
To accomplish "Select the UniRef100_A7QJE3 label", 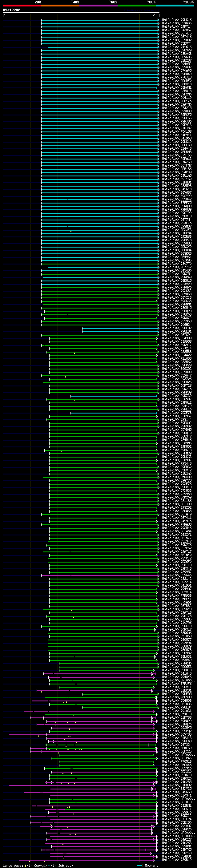I will pyautogui.click(x=177, y=78).
